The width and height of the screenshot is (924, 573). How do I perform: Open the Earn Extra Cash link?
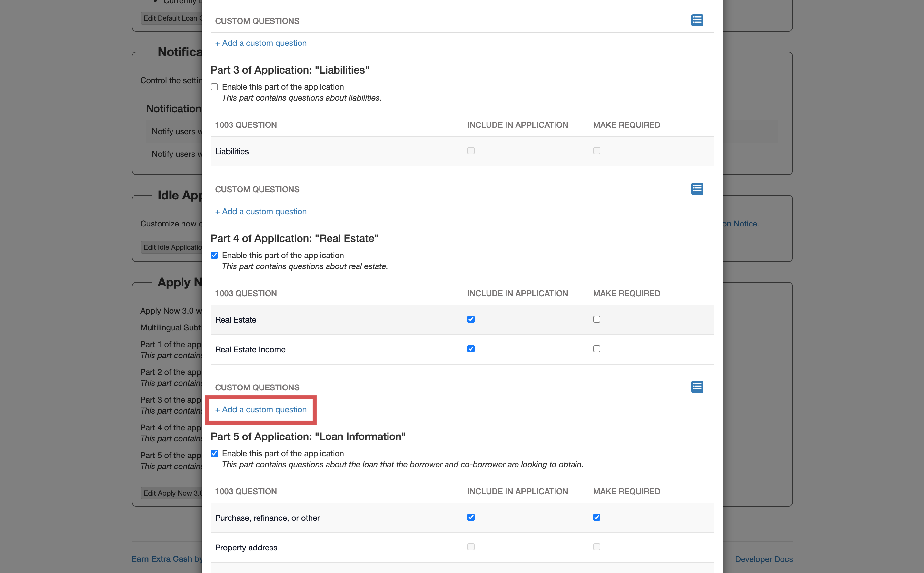pyautogui.click(x=167, y=559)
